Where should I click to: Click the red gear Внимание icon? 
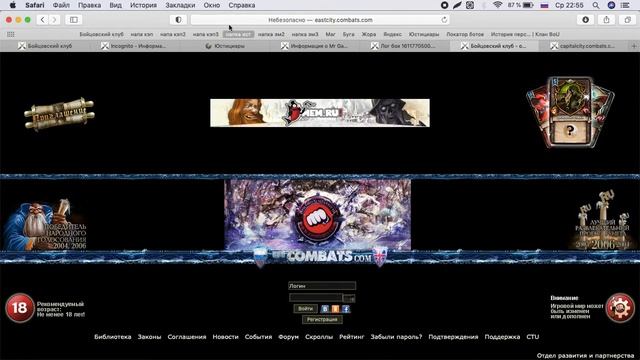(x=620, y=308)
